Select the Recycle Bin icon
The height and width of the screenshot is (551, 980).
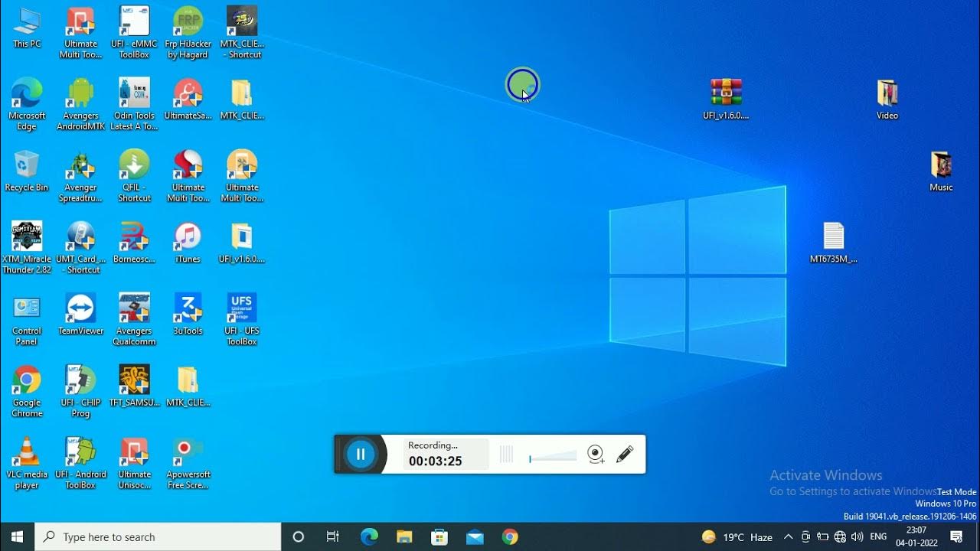click(x=27, y=171)
